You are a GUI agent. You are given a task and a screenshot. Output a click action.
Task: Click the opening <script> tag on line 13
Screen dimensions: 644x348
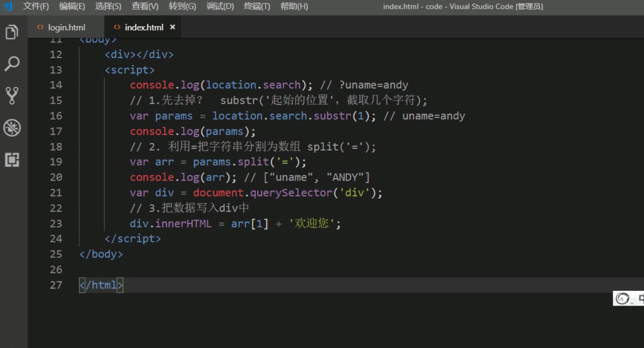[130, 70]
